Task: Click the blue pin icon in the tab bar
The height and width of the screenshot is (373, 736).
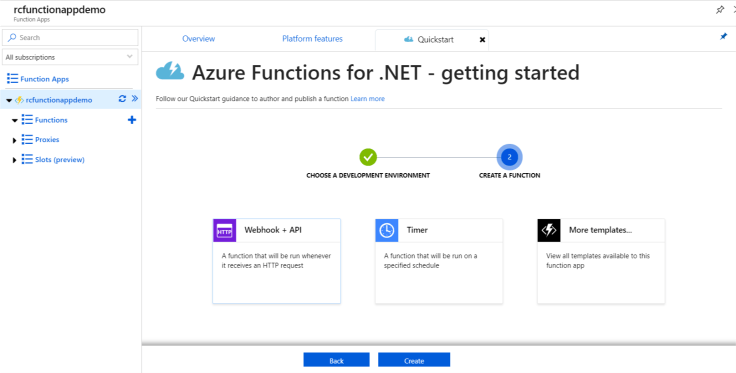Action: (723, 37)
